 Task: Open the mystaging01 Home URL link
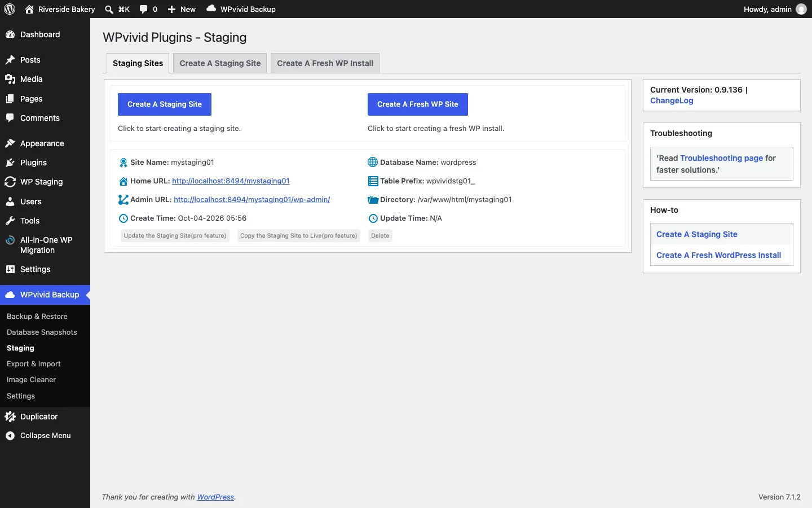pos(231,181)
